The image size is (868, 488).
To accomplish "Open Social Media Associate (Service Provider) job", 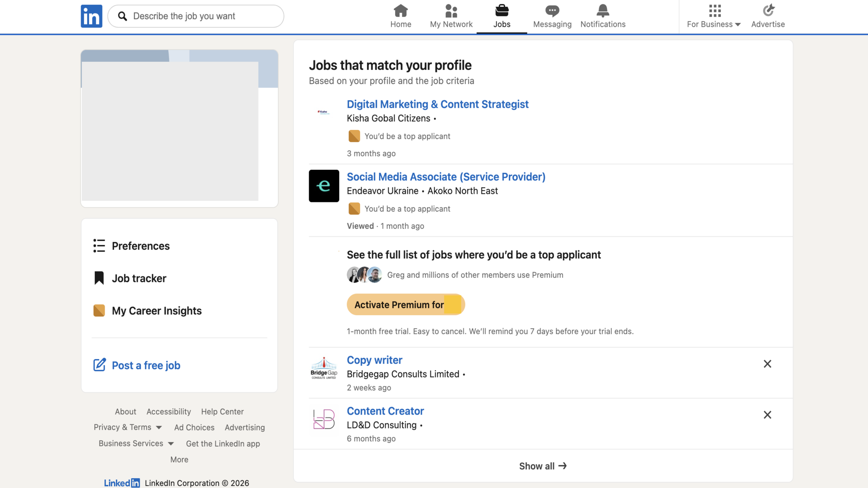I will [446, 177].
